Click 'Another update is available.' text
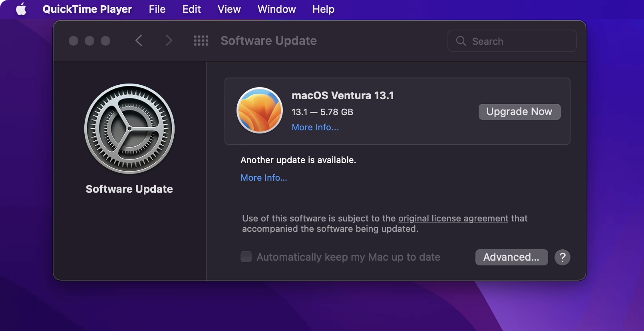Screen dimensions: 644x331 point(298,160)
